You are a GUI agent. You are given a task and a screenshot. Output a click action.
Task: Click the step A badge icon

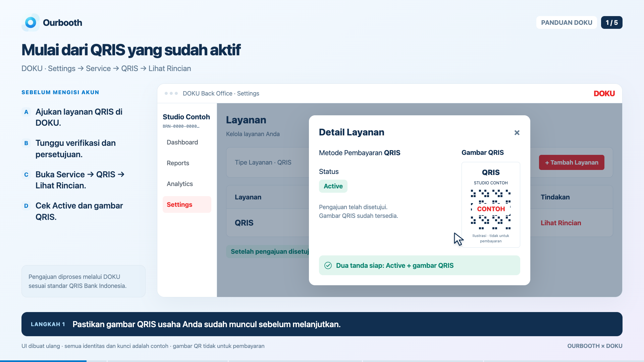pyautogui.click(x=26, y=112)
